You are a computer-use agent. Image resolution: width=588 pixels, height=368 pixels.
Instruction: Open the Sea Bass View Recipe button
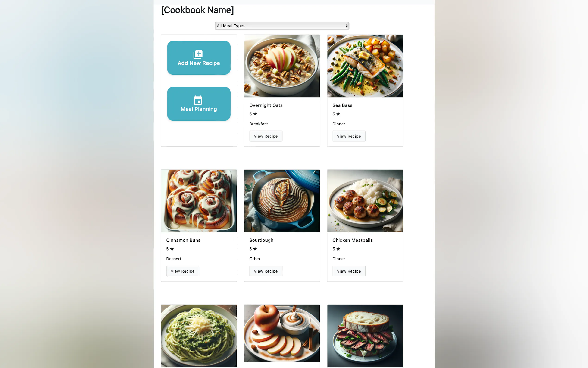[x=349, y=136]
